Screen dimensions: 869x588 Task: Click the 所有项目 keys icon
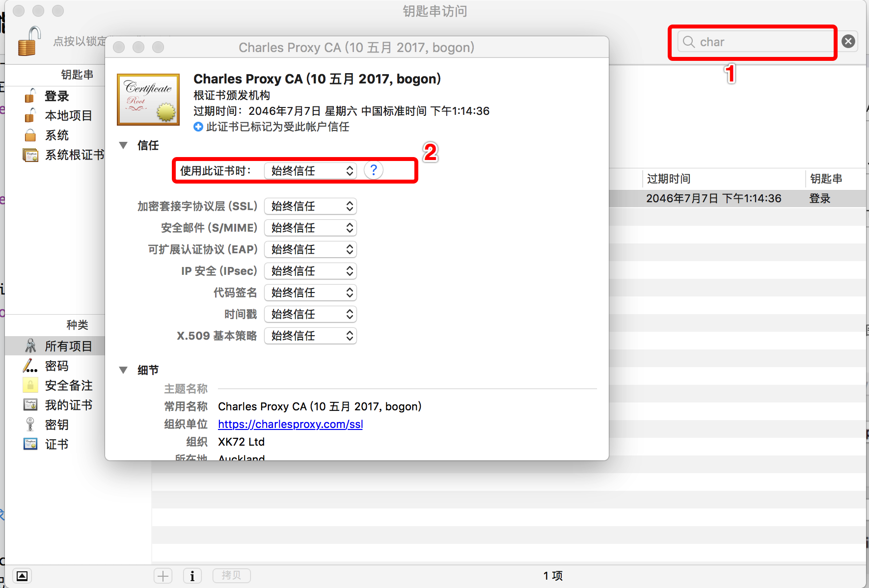point(30,346)
